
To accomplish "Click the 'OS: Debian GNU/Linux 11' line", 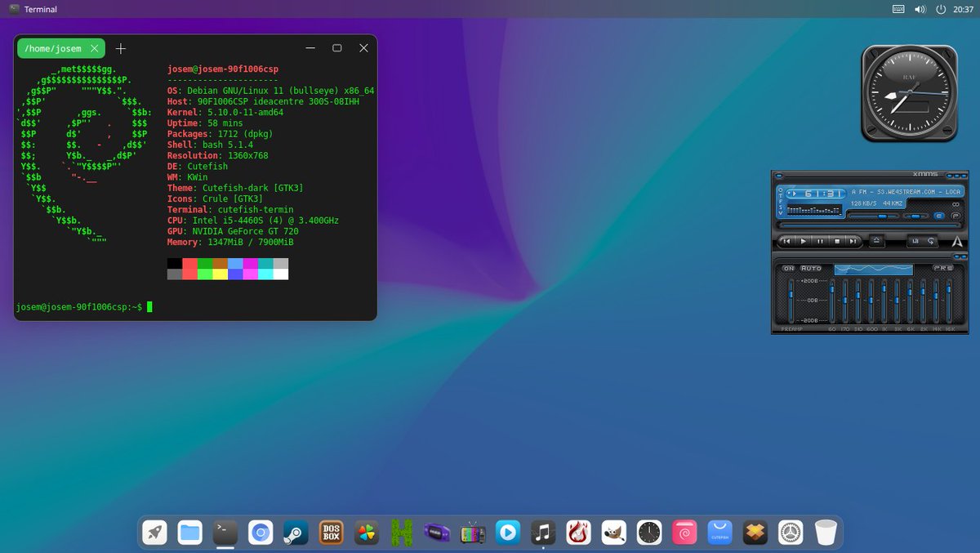I will coord(270,91).
